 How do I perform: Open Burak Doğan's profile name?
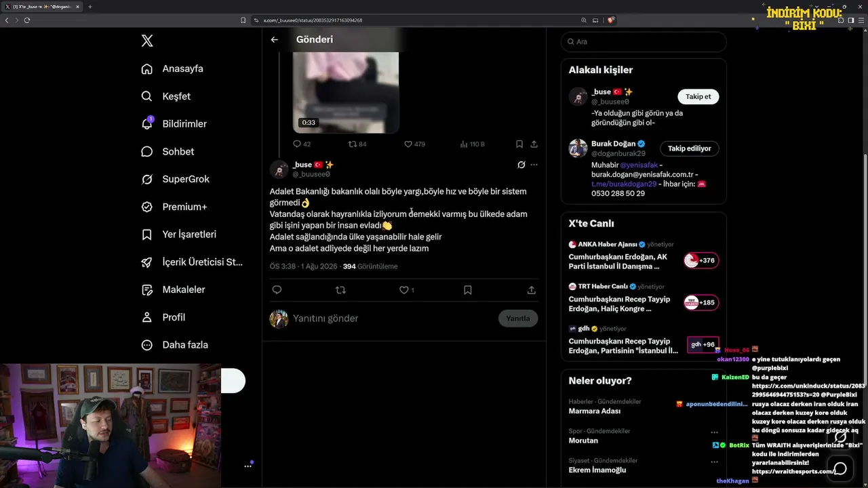click(x=614, y=144)
